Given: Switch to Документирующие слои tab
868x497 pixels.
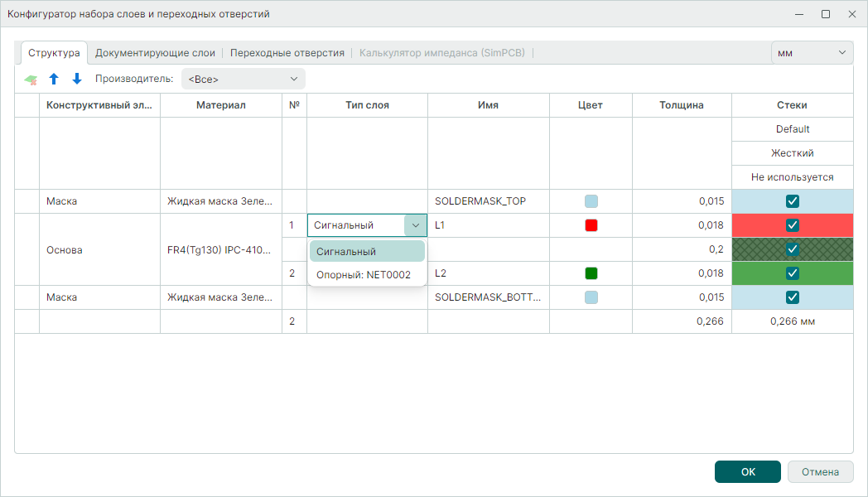Looking at the screenshot, I should tap(155, 53).
